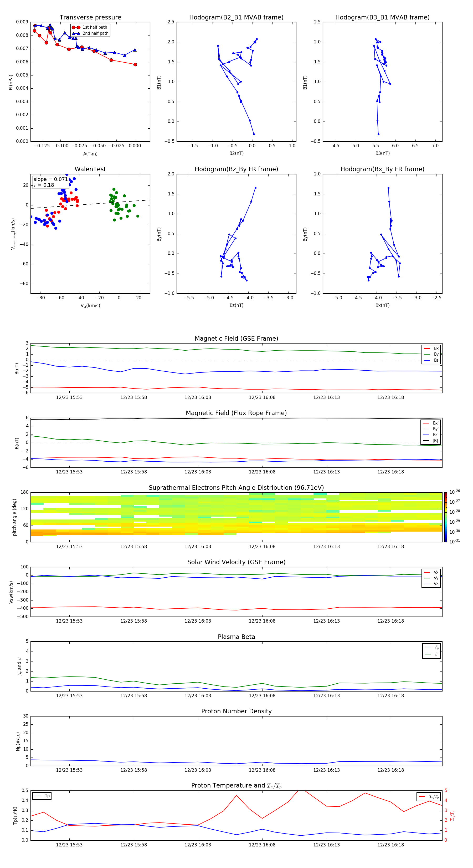Click the red 'Te/Tp' right axis label

point(453,815)
